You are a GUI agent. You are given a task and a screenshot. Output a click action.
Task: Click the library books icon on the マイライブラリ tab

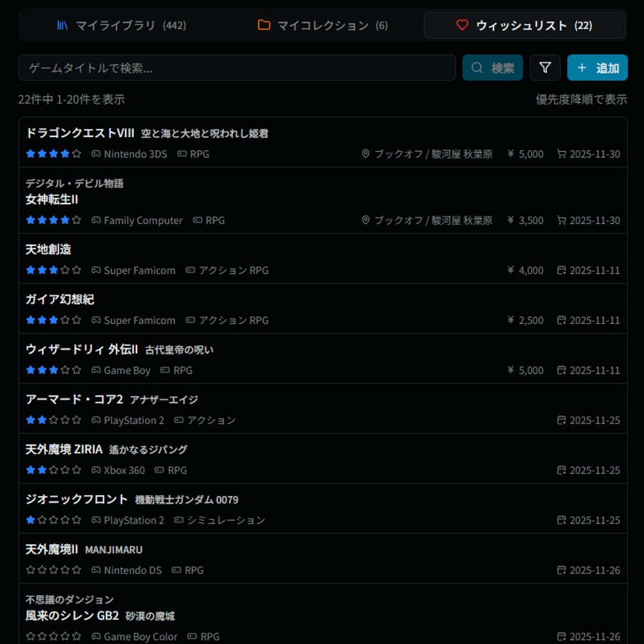[x=62, y=25]
